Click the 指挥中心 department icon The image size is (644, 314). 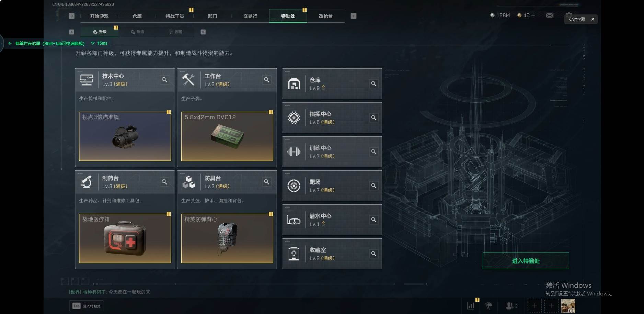point(294,117)
